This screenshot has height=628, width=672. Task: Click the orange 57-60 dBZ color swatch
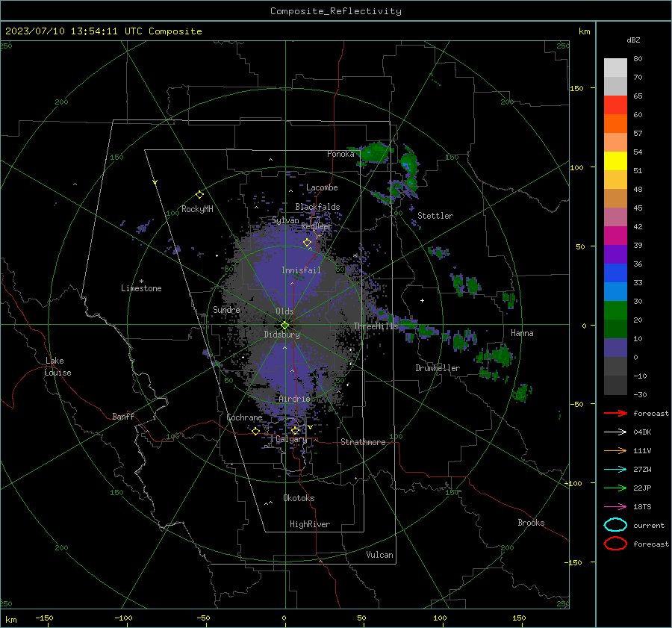[x=615, y=123]
